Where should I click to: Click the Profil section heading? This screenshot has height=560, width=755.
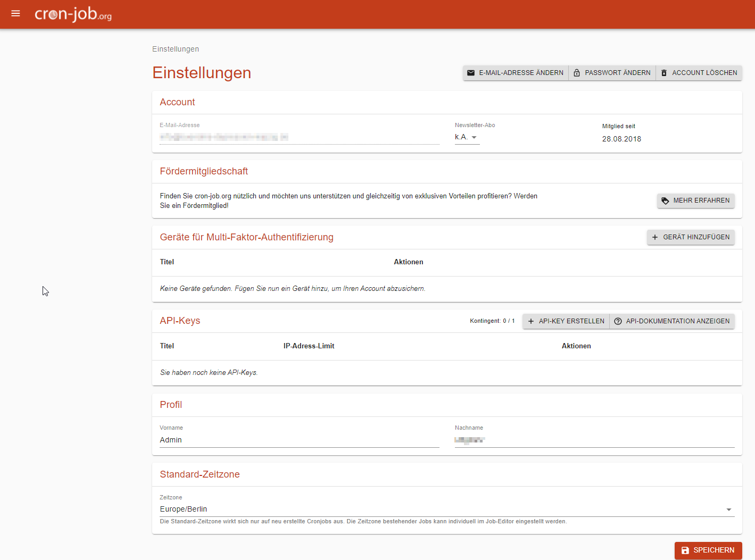pos(171,405)
